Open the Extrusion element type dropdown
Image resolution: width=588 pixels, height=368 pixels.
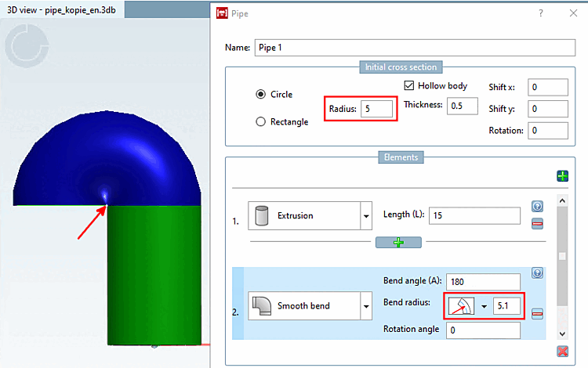tap(366, 216)
